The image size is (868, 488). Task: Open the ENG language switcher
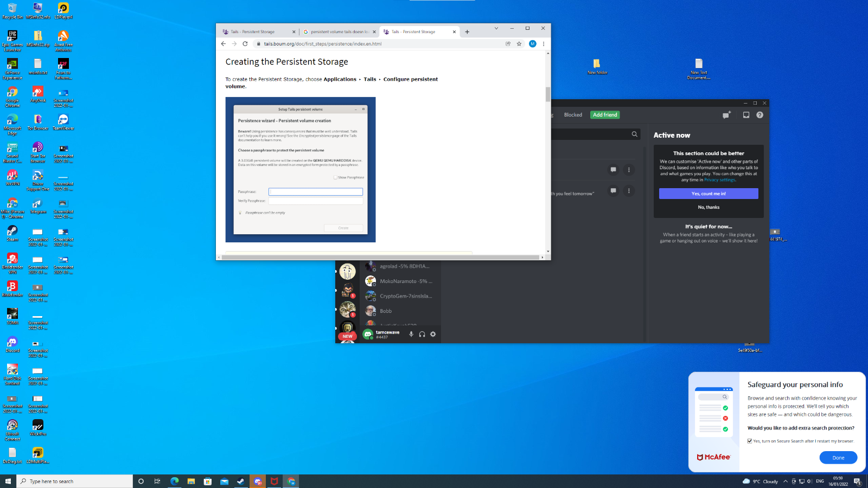coord(820,481)
